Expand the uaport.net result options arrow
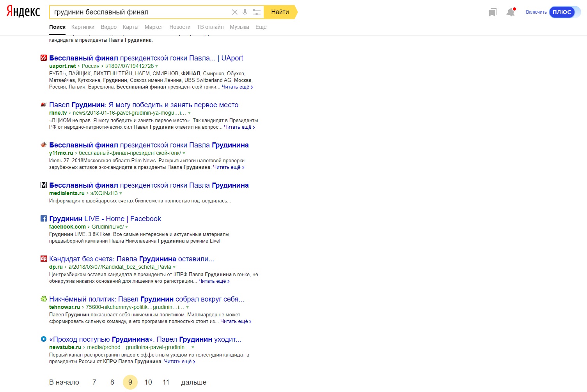The image size is (587, 392). pyautogui.click(x=157, y=66)
